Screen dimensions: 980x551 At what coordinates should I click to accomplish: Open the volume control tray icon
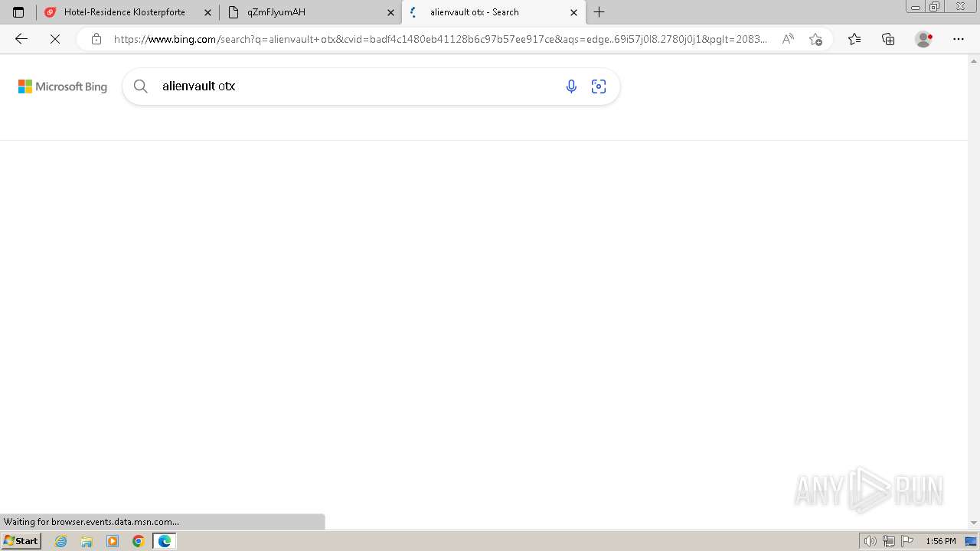(870, 541)
